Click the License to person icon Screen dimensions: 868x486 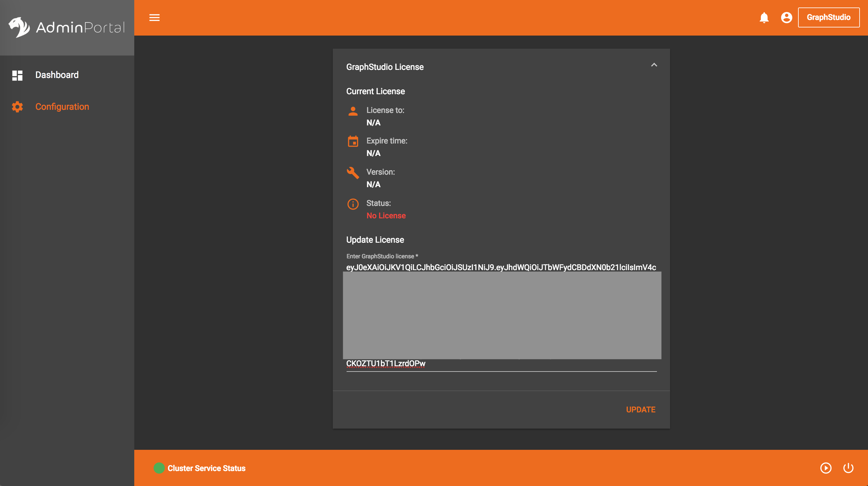coord(353,111)
